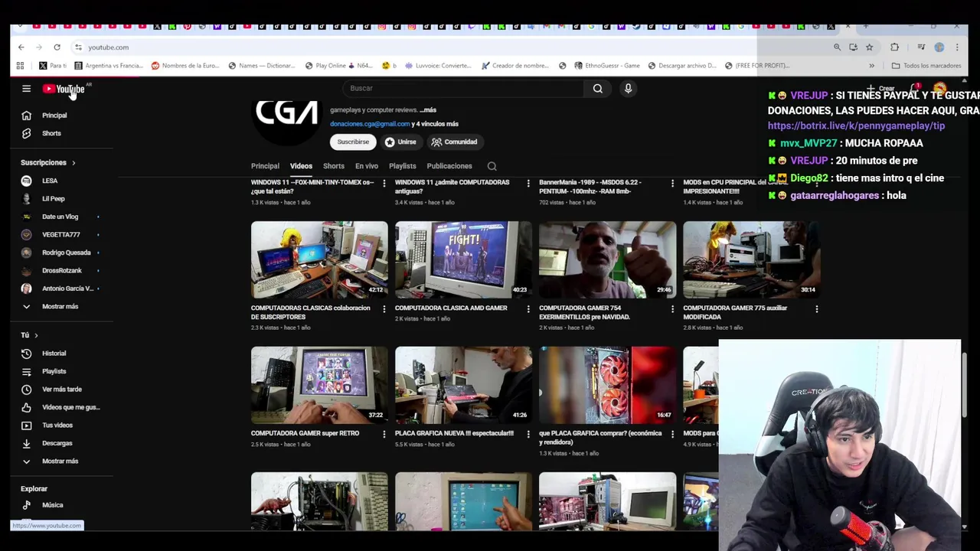Open options for COMPUTADORAS CLASICAS colaboracion video
This screenshot has width=980, height=551.
(x=384, y=309)
